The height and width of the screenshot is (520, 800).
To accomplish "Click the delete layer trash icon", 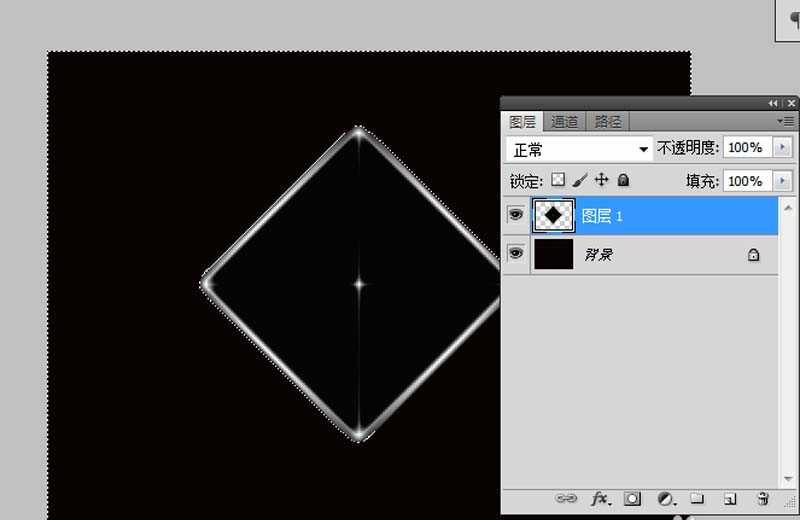I will pos(763,498).
